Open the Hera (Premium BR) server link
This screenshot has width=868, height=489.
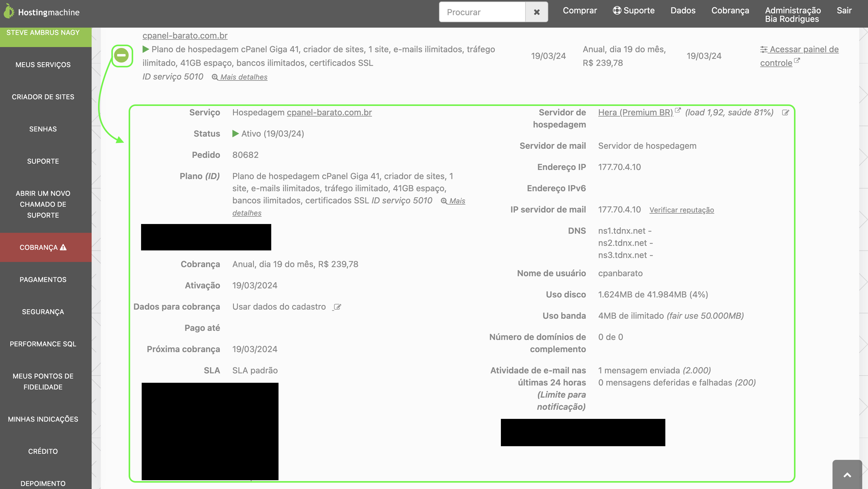[x=636, y=113]
